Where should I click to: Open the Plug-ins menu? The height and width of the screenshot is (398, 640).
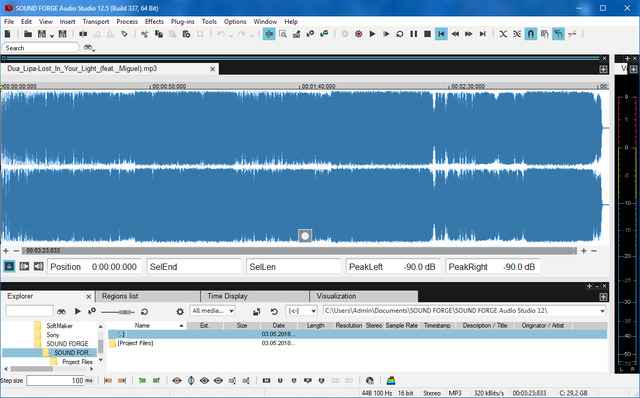(182, 22)
